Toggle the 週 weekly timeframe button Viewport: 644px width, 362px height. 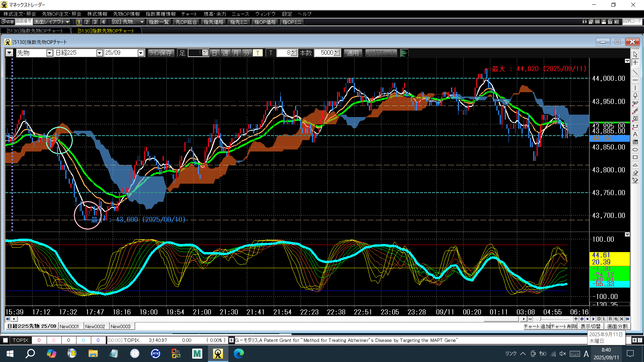coord(225,53)
